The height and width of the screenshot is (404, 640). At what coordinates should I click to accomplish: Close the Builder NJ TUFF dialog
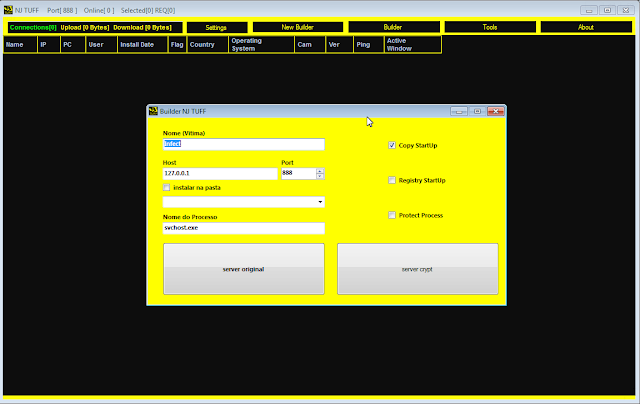tap(496, 111)
